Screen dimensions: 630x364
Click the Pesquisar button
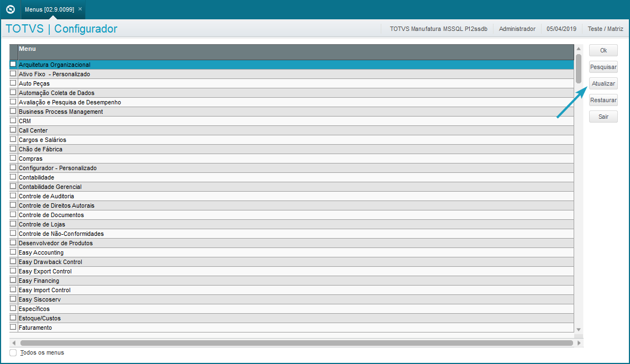(x=603, y=67)
